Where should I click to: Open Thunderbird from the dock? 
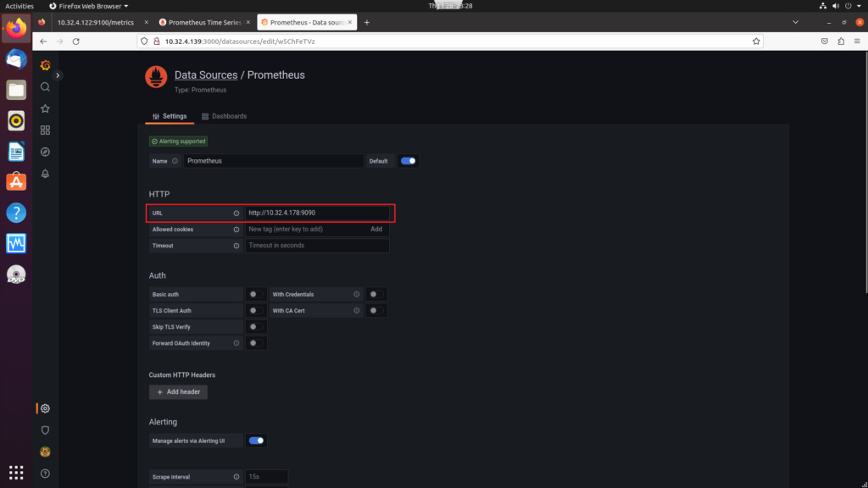(16, 58)
